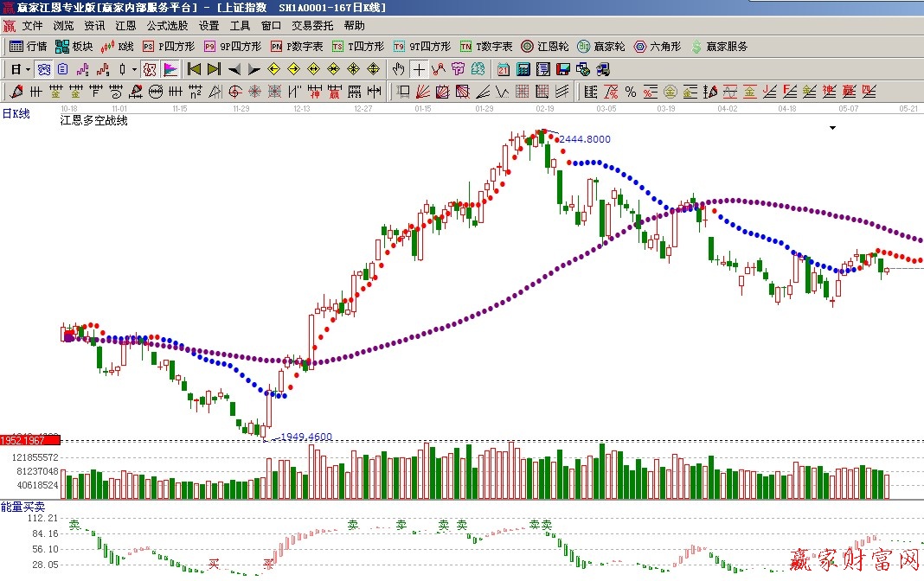924x581 pixels.
Task: Click the calculator icon in toolbar
Action: point(523,69)
